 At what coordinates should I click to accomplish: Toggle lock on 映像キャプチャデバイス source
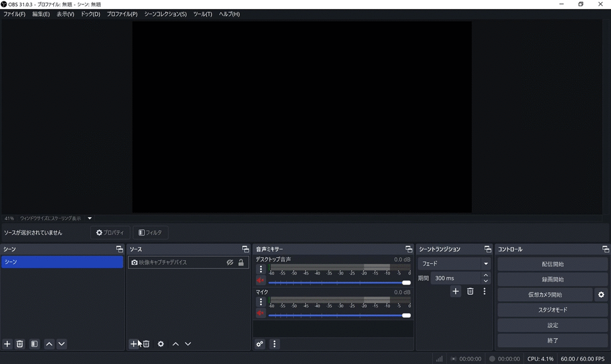241,263
